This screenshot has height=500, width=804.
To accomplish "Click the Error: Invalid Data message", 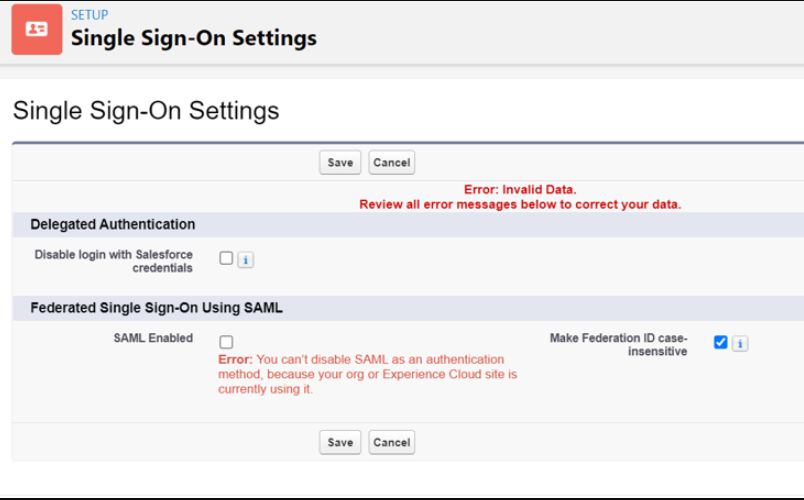I will click(x=520, y=189).
